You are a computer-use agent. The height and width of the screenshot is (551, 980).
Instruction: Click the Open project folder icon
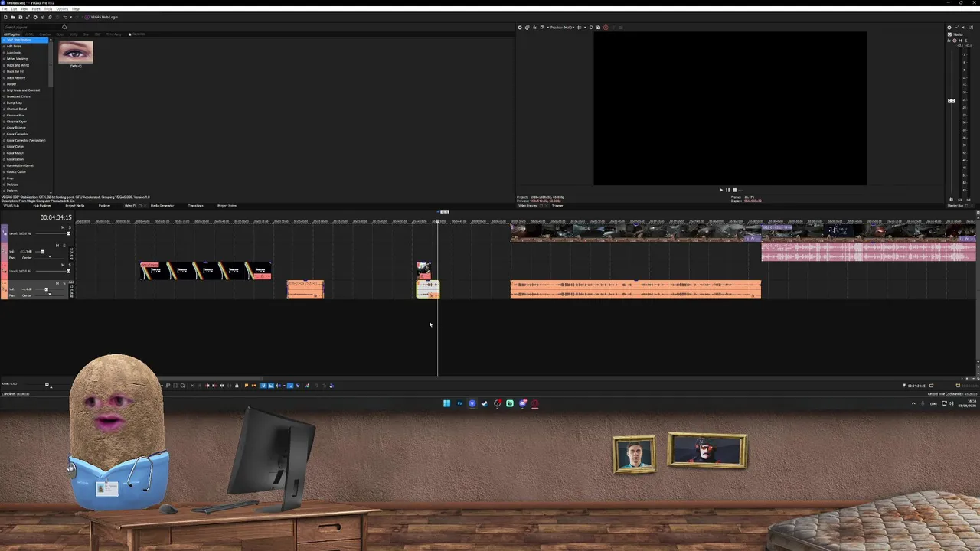pyautogui.click(x=13, y=17)
